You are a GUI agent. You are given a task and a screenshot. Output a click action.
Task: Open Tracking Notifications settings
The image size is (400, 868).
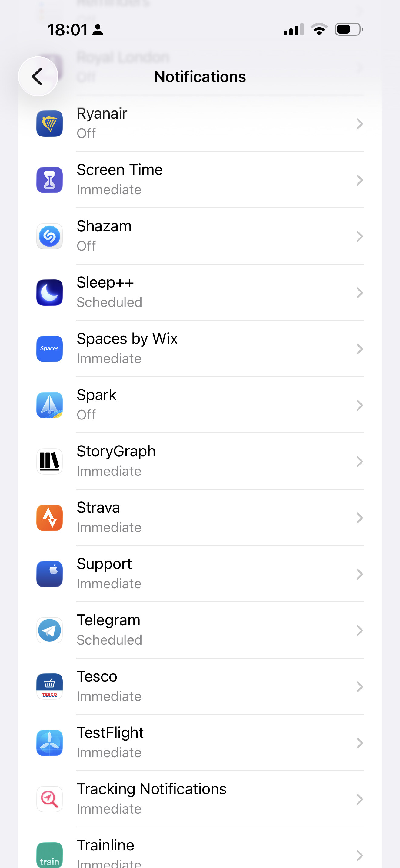pyautogui.click(x=202, y=799)
